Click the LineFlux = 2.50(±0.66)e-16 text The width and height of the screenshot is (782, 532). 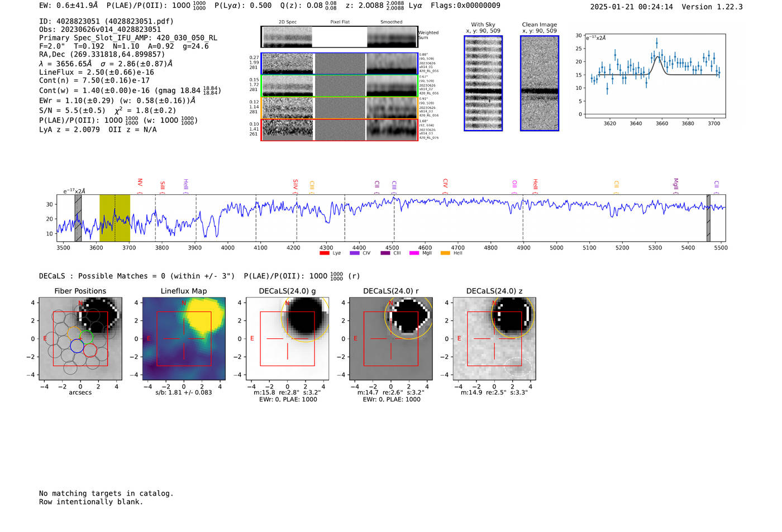[97, 72]
